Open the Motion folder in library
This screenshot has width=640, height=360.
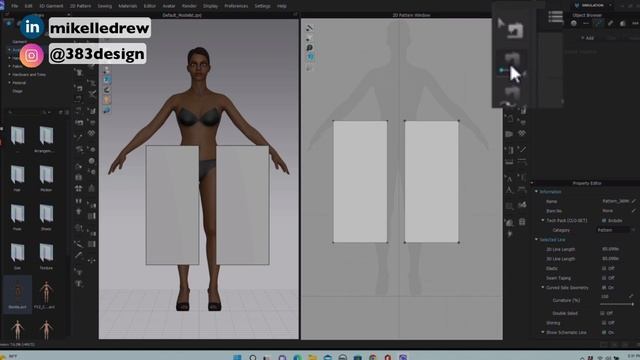pos(46,178)
